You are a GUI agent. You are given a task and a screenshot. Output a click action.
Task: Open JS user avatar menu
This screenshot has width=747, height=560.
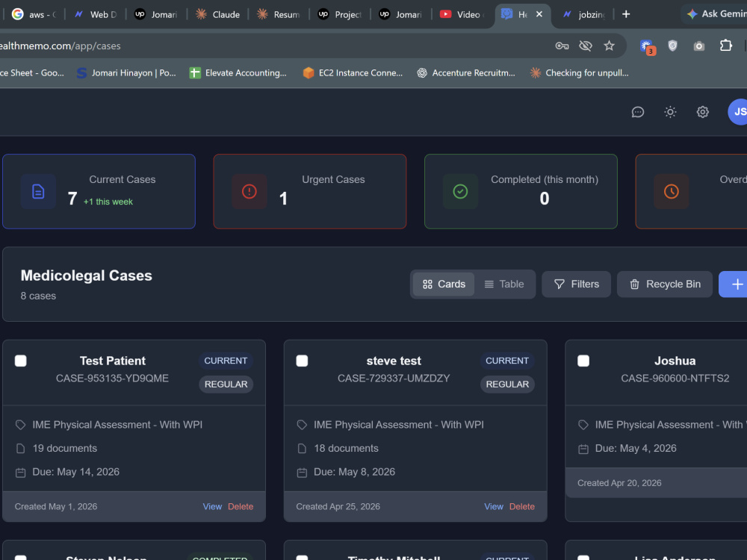[738, 112]
